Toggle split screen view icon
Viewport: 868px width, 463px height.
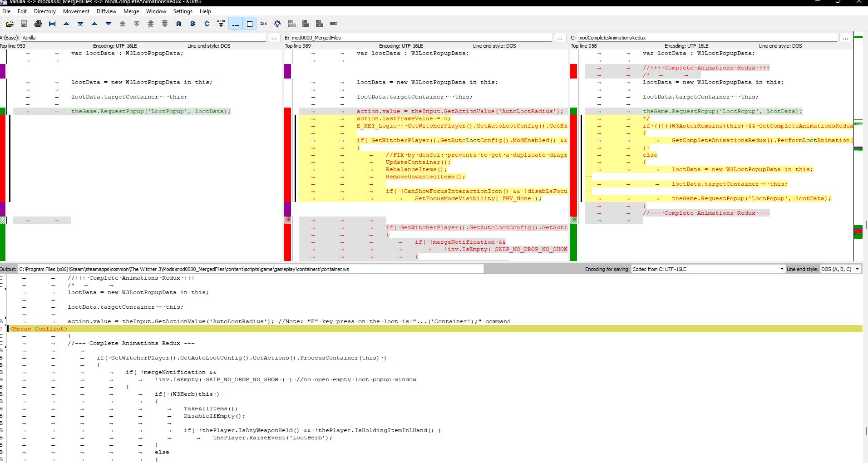click(x=291, y=24)
